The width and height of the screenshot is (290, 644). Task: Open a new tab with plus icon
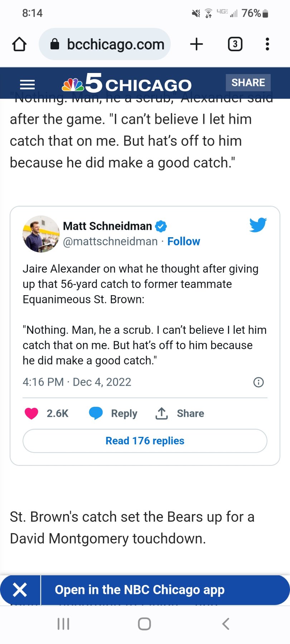[x=196, y=44]
